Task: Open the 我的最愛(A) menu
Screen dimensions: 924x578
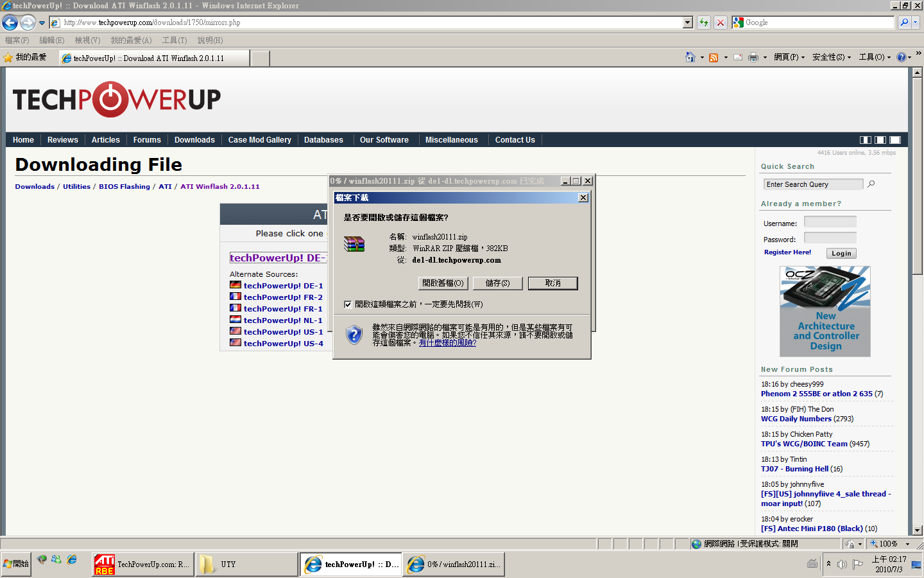Action: pos(131,40)
